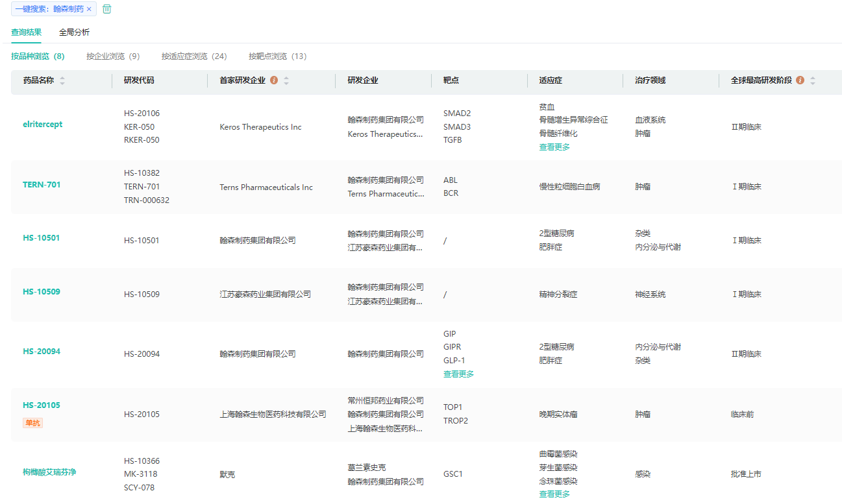Click the 单抗 tag under HS-20105
Image resolution: width=842 pixels, height=504 pixels.
tap(32, 423)
